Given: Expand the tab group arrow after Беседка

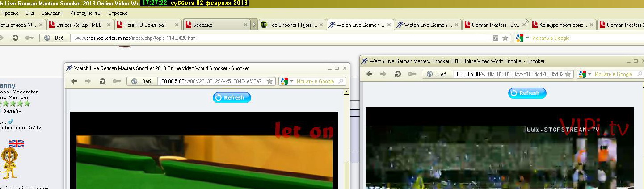Looking at the screenshot, I should click(255, 25).
